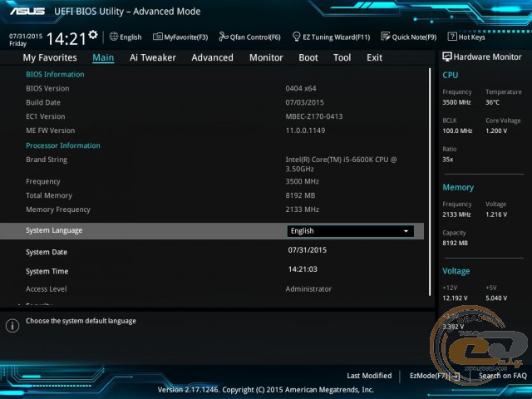Click the globe language icon

coord(114,37)
